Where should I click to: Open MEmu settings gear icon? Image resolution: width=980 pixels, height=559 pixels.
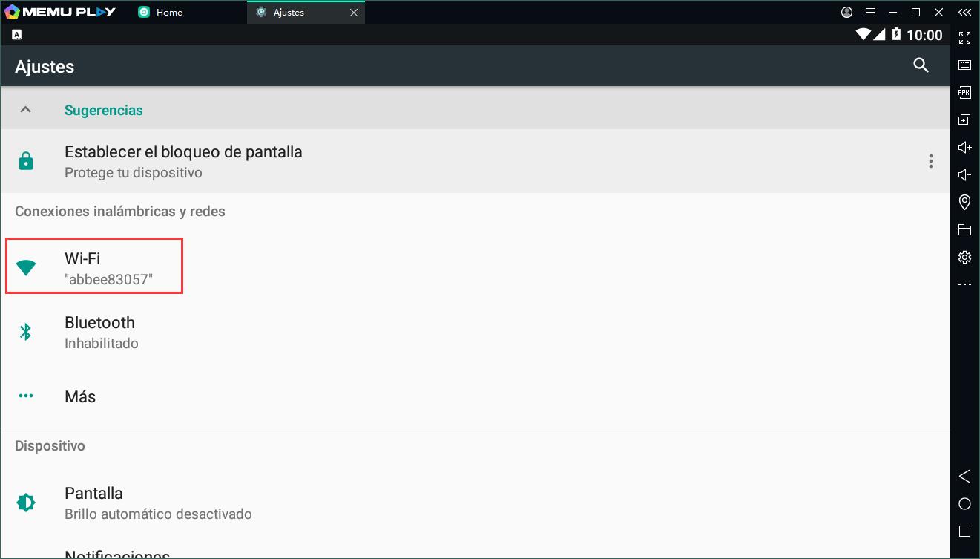(964, 257)
